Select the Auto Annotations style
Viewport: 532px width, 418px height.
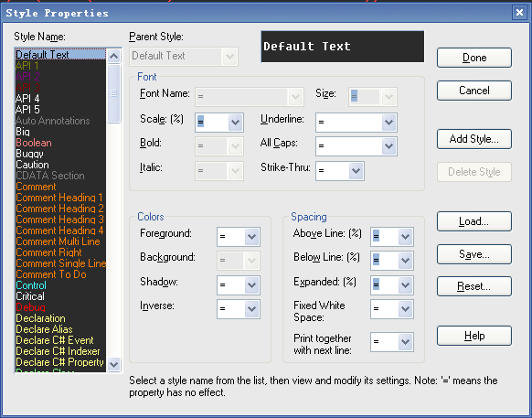point(60,121)
